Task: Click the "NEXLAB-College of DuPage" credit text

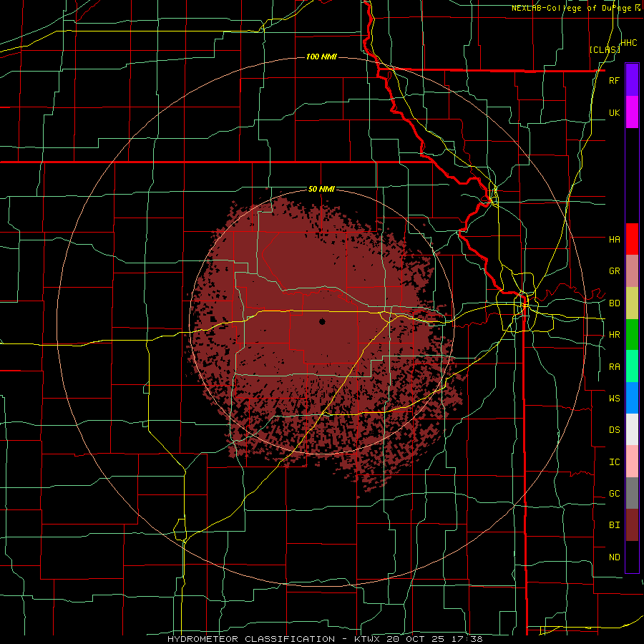Action: [x=572, y=8]
